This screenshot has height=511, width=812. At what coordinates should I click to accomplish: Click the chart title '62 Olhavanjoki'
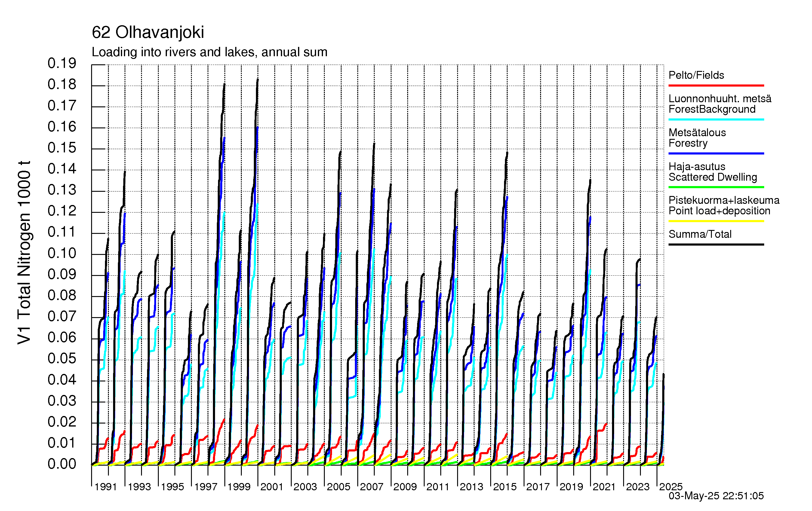pyautogui.click(x=148, y=32)
